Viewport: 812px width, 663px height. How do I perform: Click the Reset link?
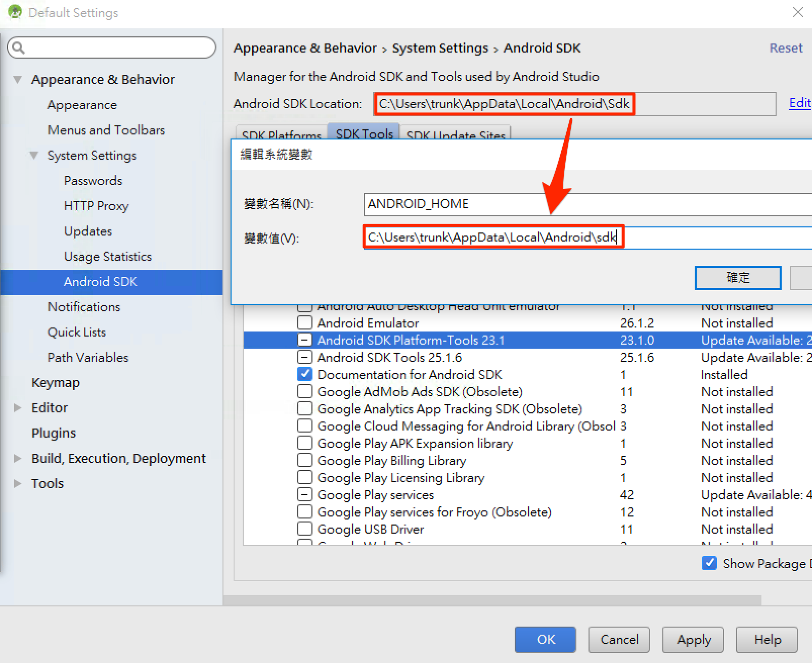(786, 48)
